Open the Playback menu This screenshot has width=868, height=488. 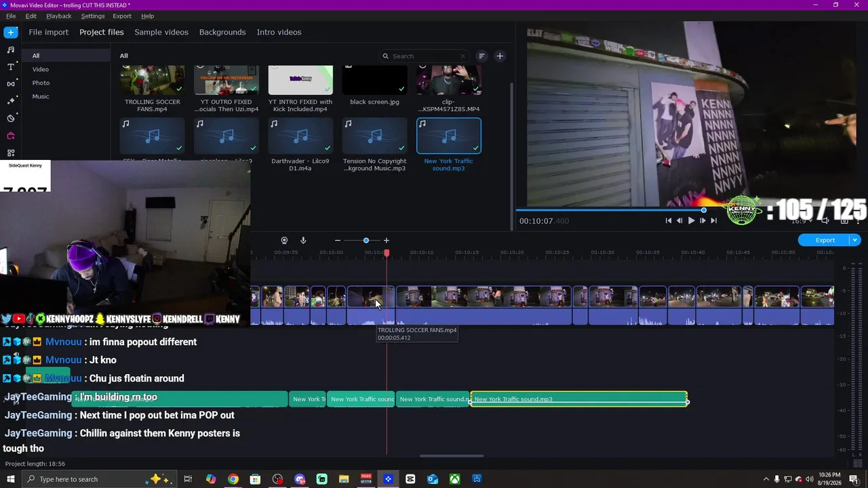pyautogui.click(x=58, y=16)
